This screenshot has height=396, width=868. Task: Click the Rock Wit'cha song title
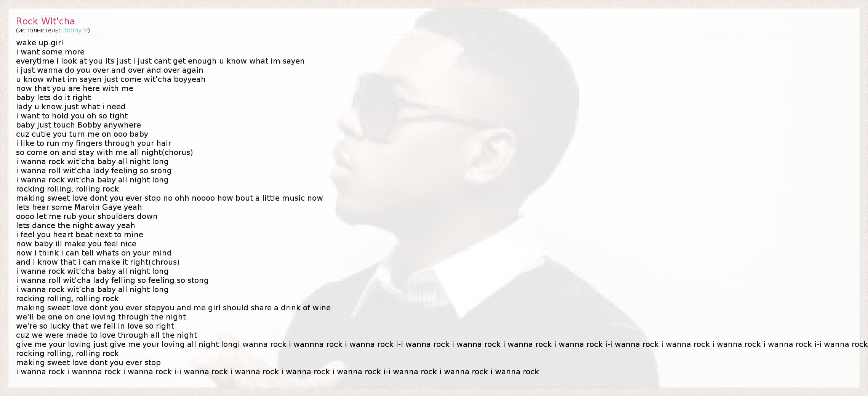[45, 21]
